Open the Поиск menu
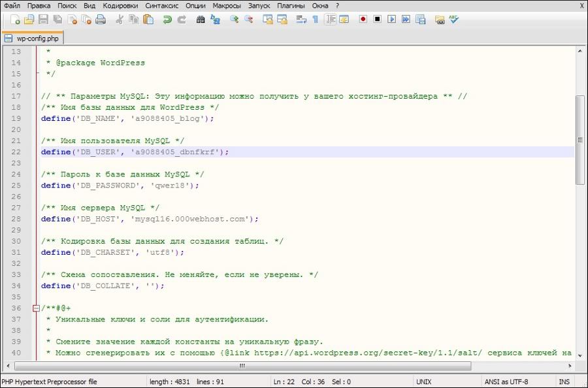The image size is (588, 388). [x=67, y=6]
